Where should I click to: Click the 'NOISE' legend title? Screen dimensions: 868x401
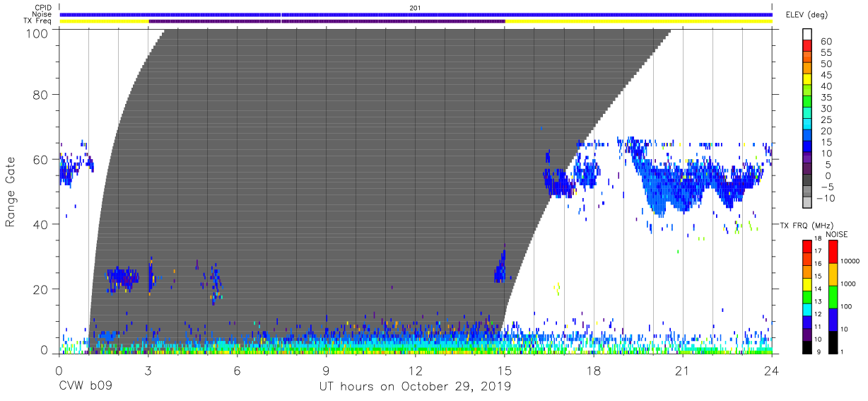pos(835,234)
